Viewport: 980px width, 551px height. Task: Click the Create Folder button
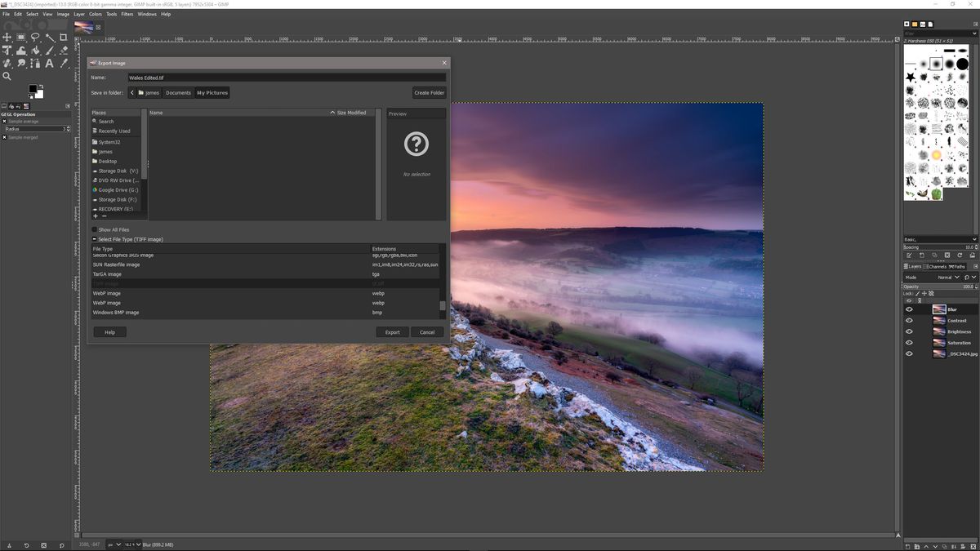tap(430, 92)
